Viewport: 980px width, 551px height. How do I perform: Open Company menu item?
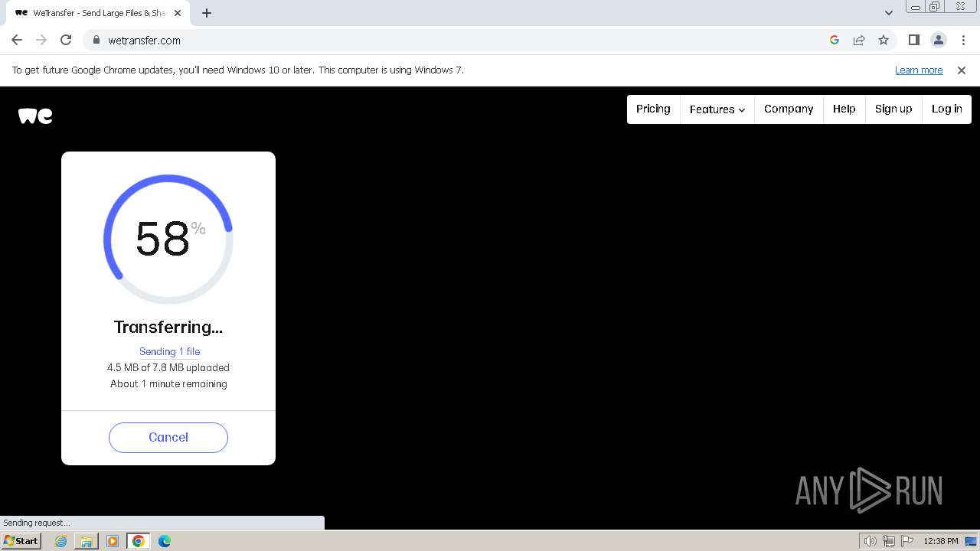coord(789,109)
